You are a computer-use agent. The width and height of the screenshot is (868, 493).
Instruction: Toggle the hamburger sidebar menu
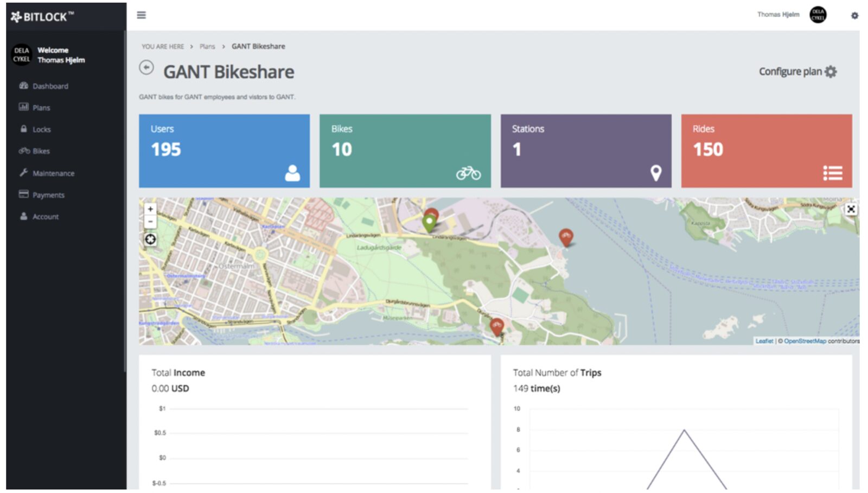click(x=141, y=15)
